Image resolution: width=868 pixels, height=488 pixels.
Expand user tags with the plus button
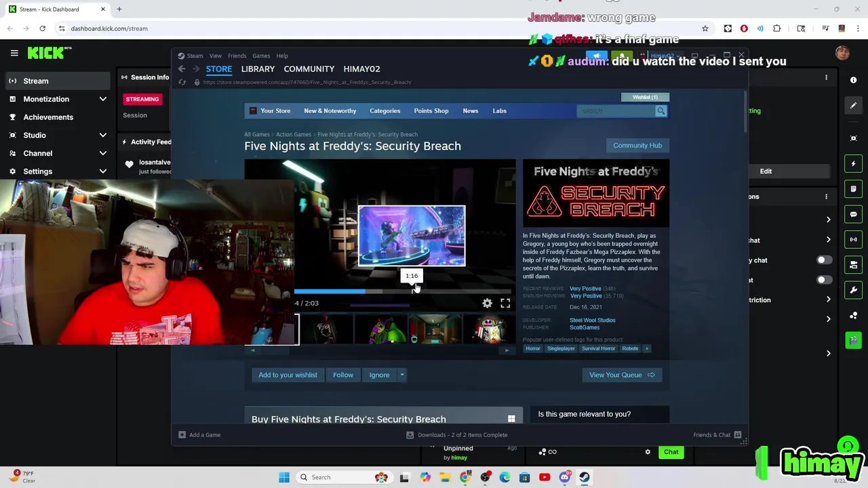tap(646, 348)
